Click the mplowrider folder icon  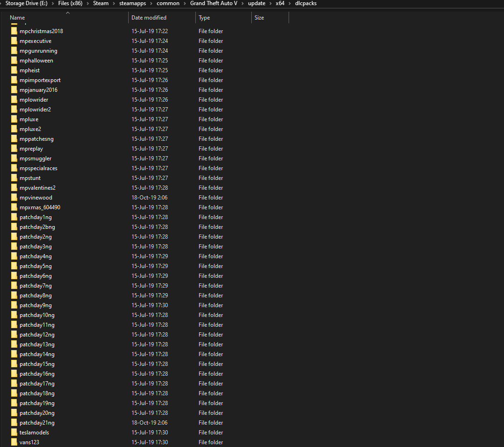tap(14, 100)
